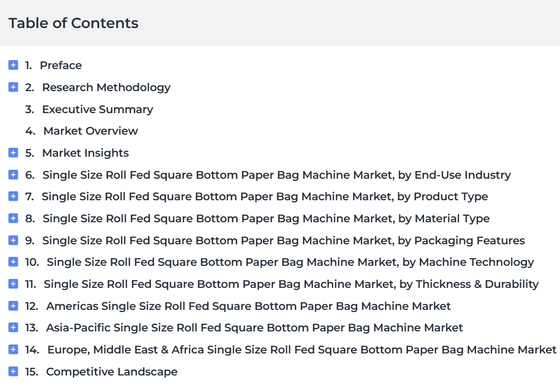Select the Research Methodology title text

coord(106,88)
